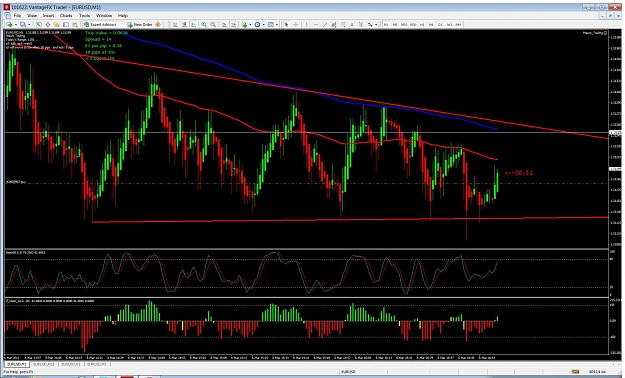625x378 pixels.
Task: Open the Indicators list icon
Action: [244, 24]
